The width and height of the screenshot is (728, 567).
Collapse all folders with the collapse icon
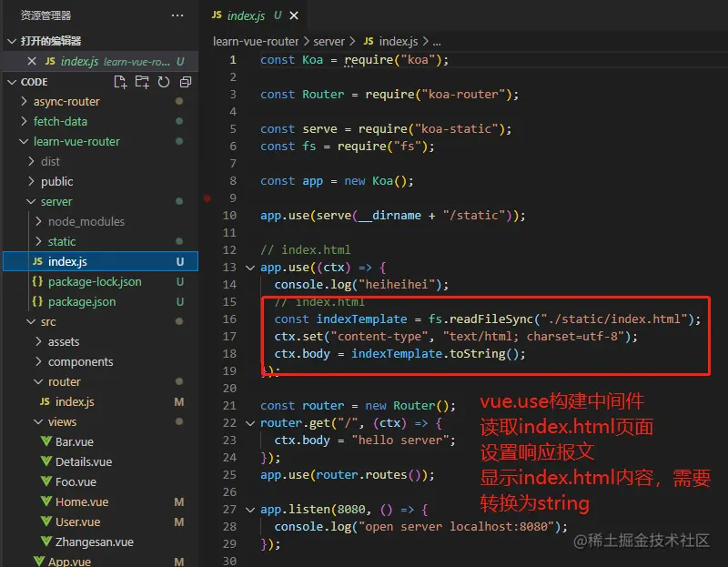pos(186,82)
